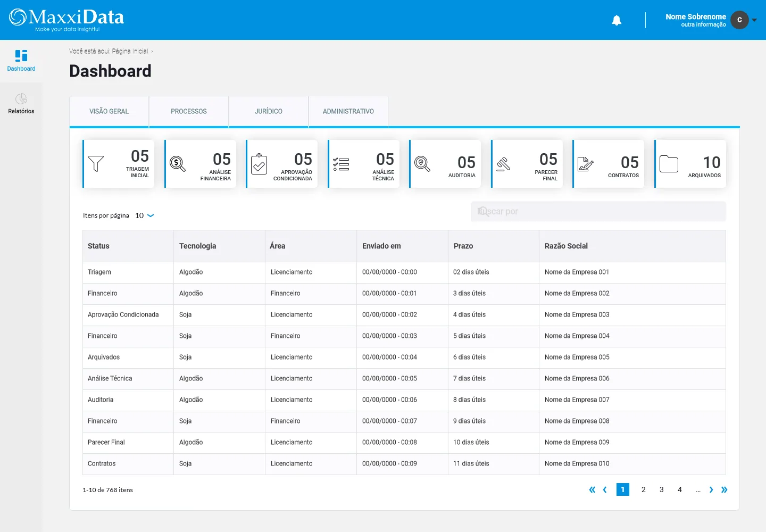Click the user avatar C
The image size is (766, 532).
739,20
